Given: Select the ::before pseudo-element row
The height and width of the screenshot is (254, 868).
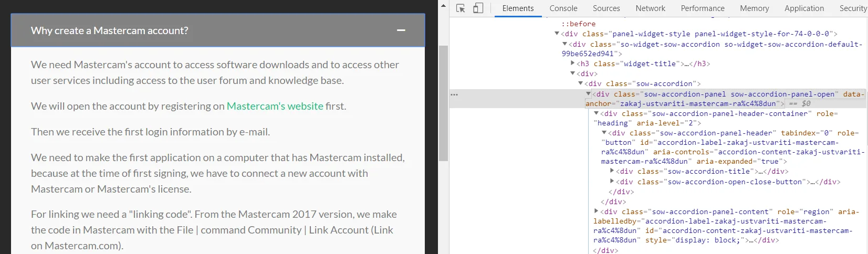Looking at the screenshot, I should pyautogui.click(x=578, y=24).
